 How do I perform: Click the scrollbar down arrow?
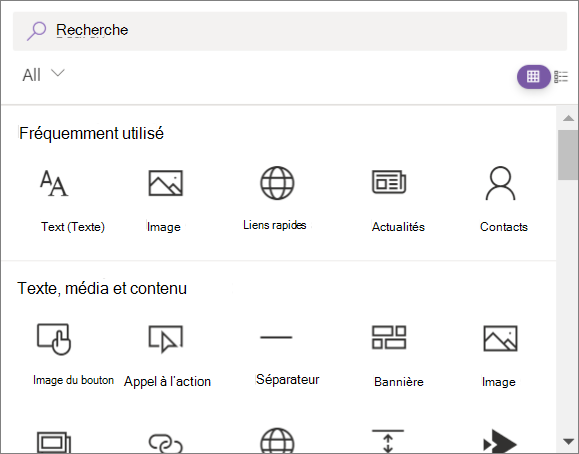point(568,441)
